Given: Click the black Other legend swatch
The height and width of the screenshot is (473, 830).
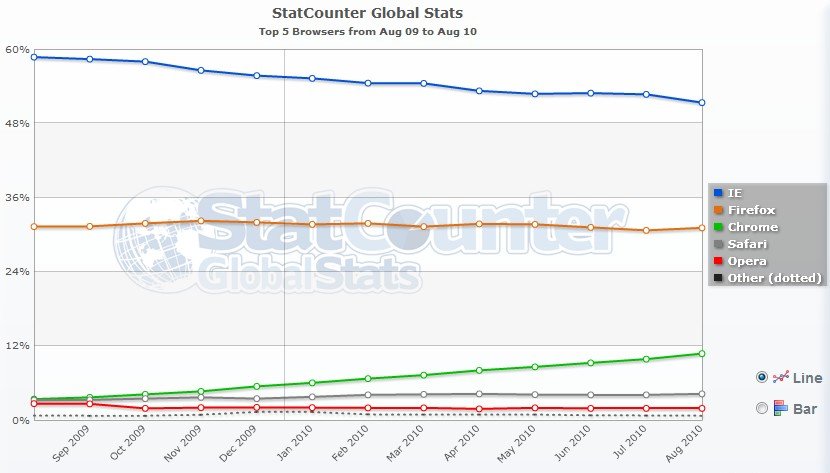Looking at the screenshot, I should coord(716,278).
